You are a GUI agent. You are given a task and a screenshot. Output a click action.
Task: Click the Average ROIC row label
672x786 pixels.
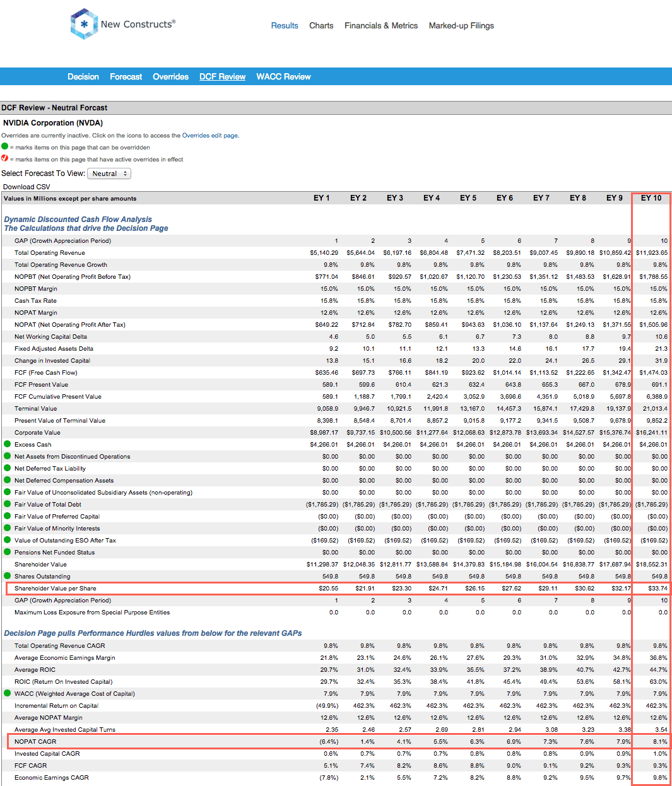(x=35, y=670)
